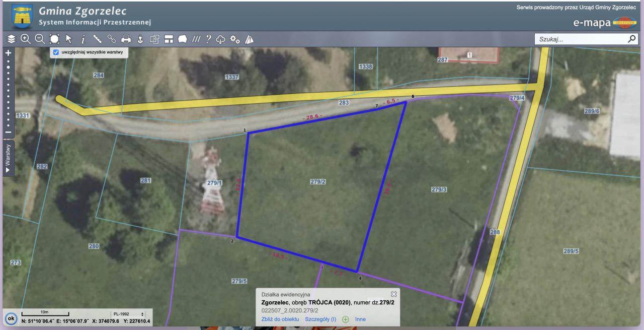The image size is (644, 330).
Task: Open the map layers stack icon
Action: tap(11, 39)
